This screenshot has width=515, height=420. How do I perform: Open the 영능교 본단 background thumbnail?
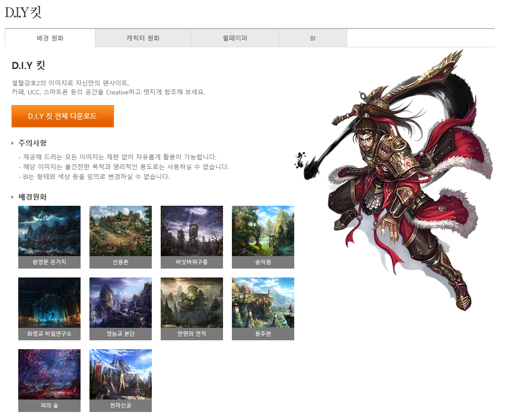(121, 303)
